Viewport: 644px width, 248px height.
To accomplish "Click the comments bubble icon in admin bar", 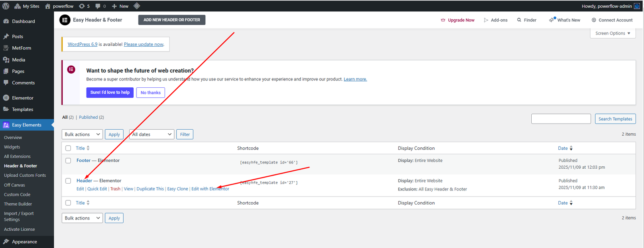I will point(98,6).
